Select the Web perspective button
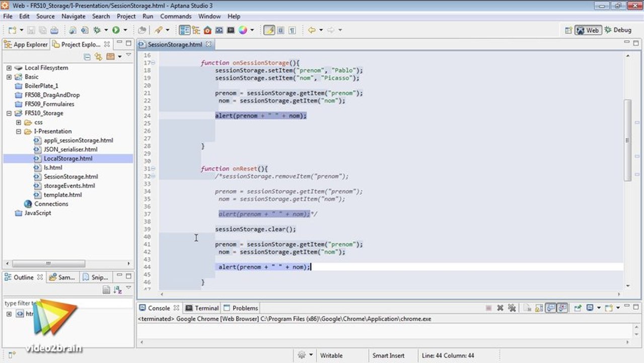This screenshot has height=363, width=644. pos(588,30)
